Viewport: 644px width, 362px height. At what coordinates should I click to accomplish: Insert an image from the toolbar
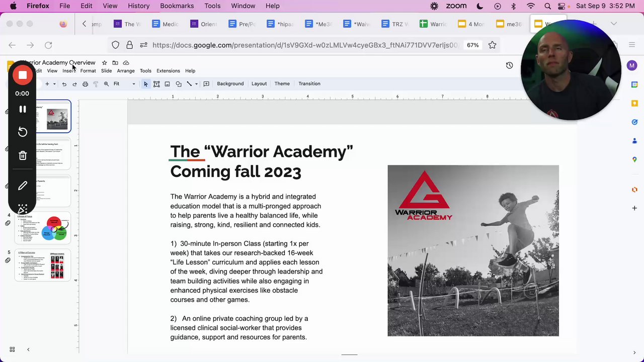[x=167, y=84]
